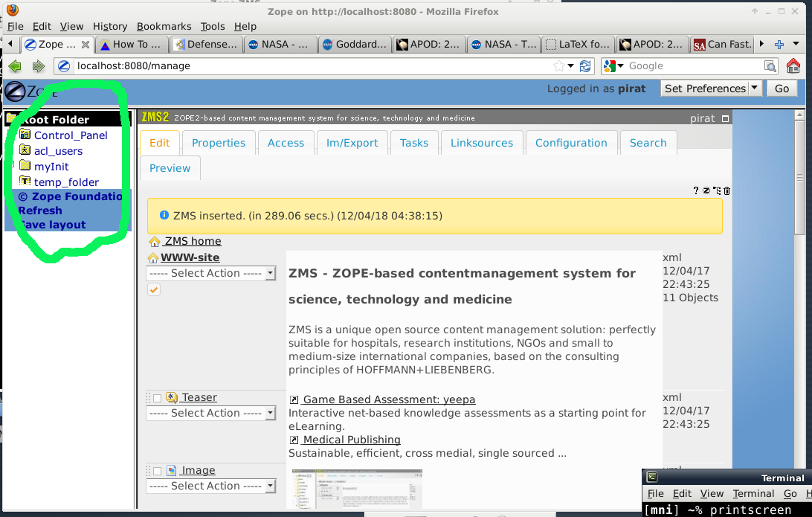812x517 pixels.
Task: Open the ZMS help question mark icon
Action: point(697,190)
